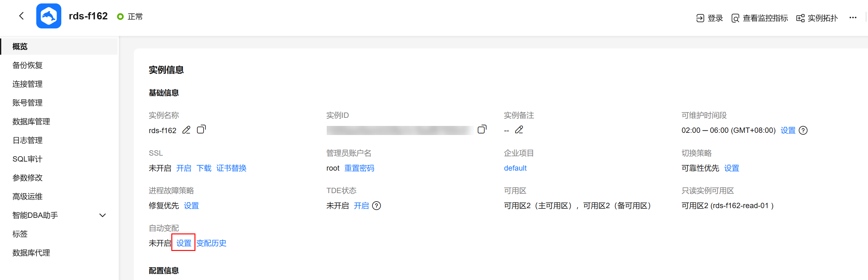Select SQL审计 in the sidebar

[28, 159]
